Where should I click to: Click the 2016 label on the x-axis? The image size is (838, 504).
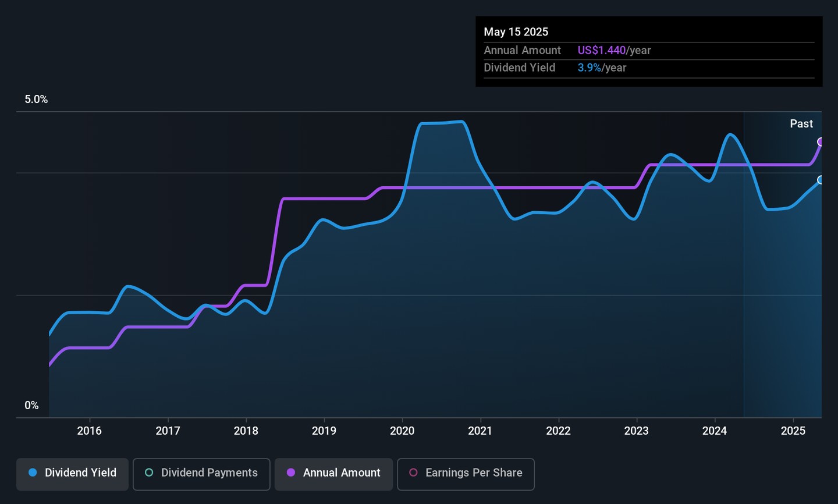(x=89, y=431)
